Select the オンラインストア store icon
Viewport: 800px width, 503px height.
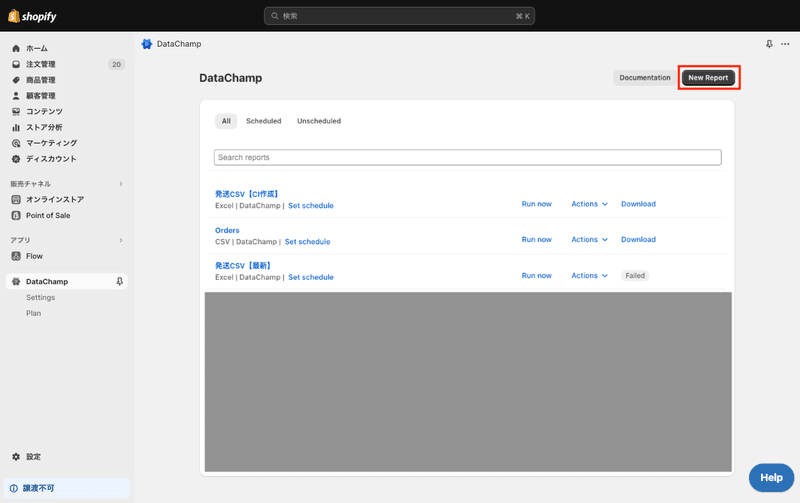coord(16,199)
